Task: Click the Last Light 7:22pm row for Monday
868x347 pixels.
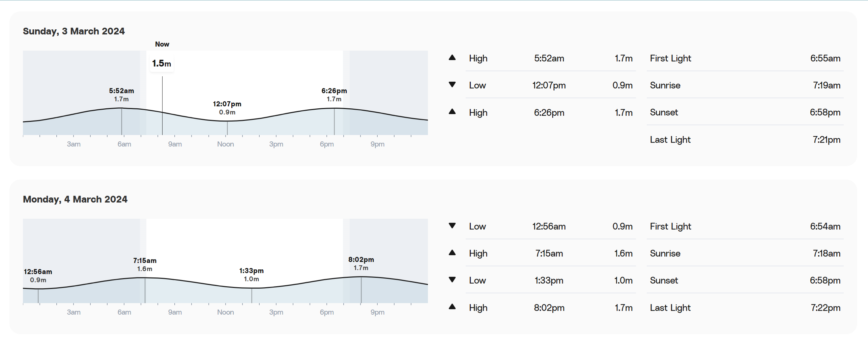Action: click(745, 308)
